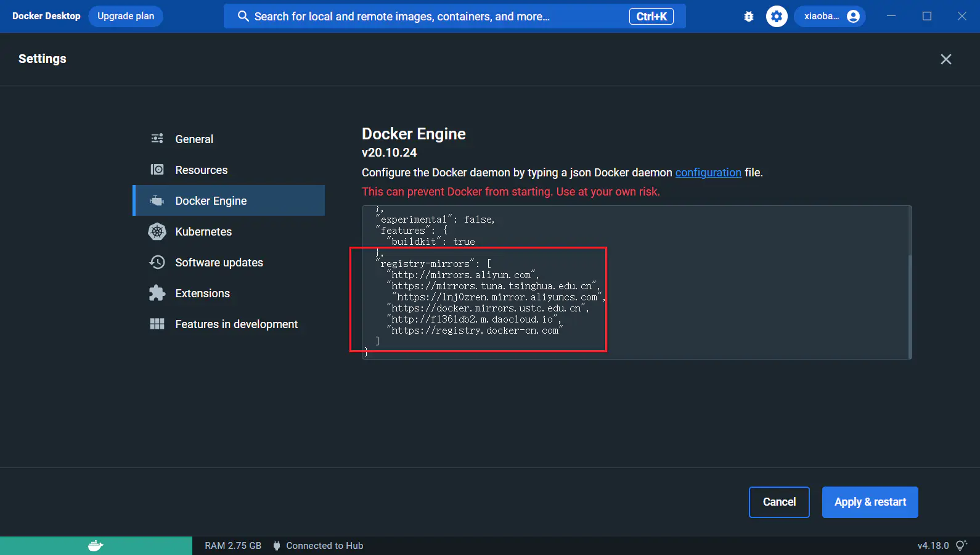Open the xiaoba account menu
The image size is (980, 555).
[x=830, y=17]
